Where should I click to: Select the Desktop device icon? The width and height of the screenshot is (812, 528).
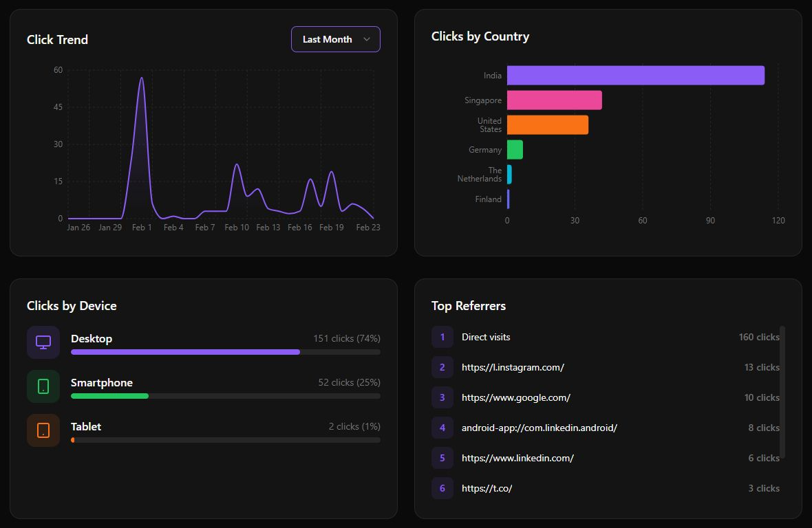[43, 342]
